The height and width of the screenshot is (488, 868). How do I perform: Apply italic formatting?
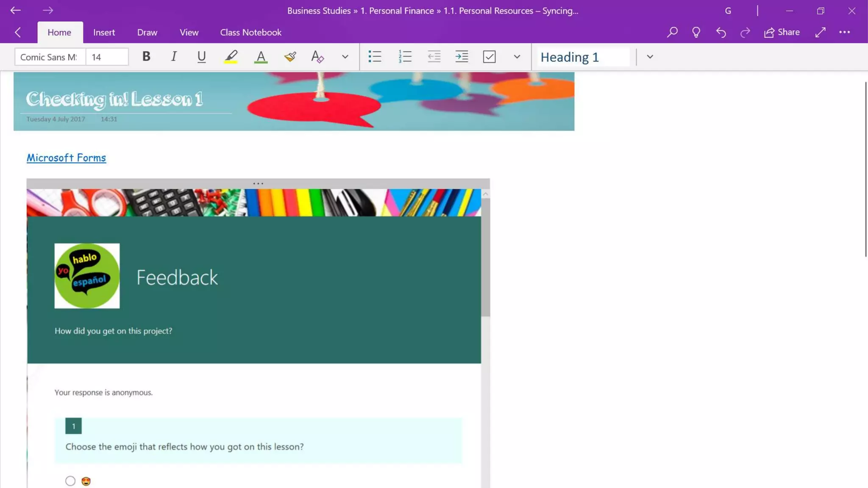(174, 56)
